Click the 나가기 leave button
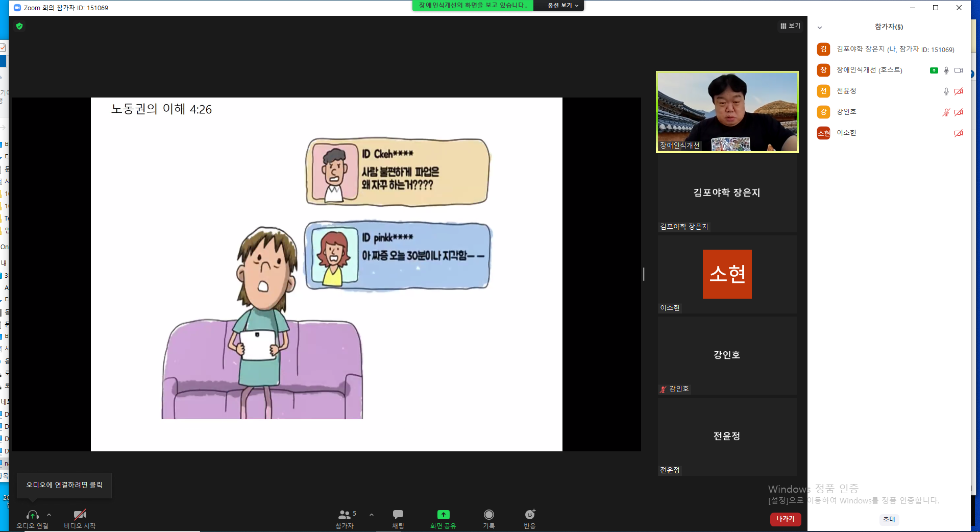The width and height of the screenshot is (980, 532). point(786,519)
